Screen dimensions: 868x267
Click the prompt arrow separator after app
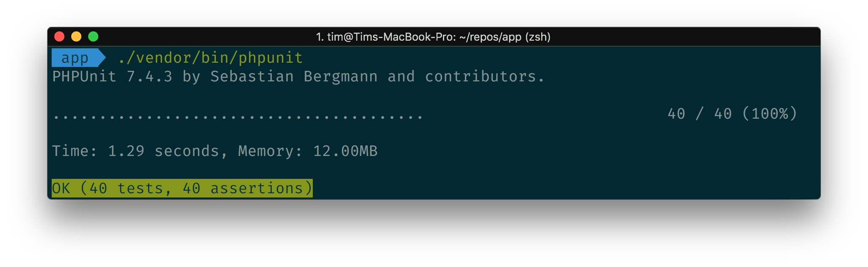click(102, 58)
